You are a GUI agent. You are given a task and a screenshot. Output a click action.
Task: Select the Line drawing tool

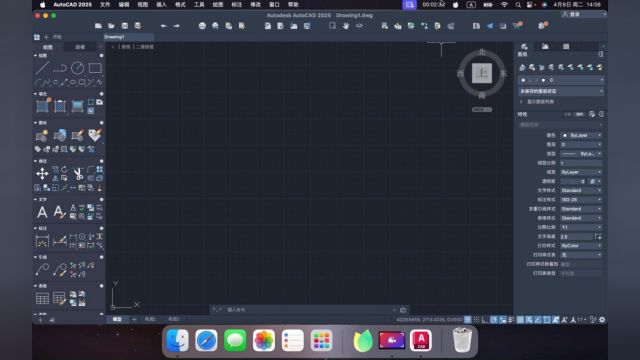(42, 68)
